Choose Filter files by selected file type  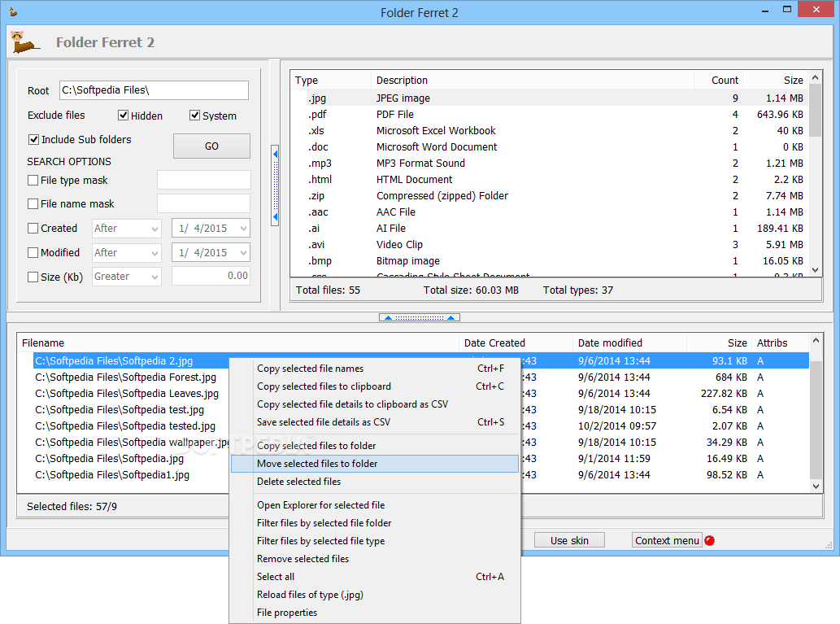pos(375,541)
